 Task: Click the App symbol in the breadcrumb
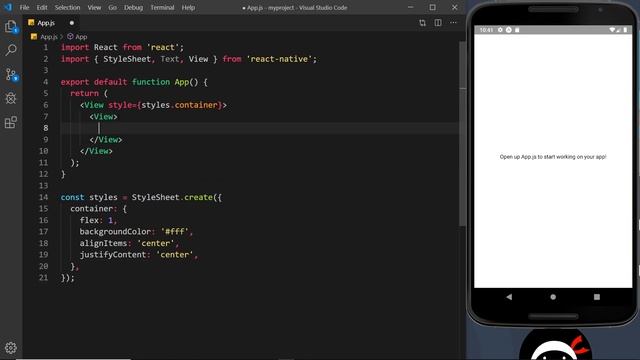click(81, 37)
